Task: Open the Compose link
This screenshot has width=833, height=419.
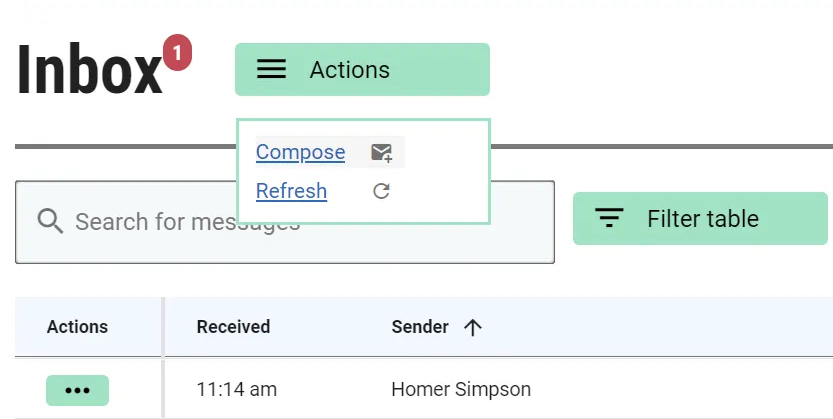Action: [x=300, y=152]
